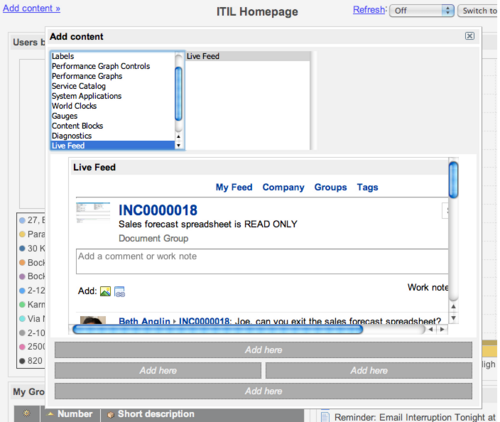Click the INC0000018 screenshot thumbnail
Image resolution: width=500 pixels, height=422 pixels.
(93, 213)
